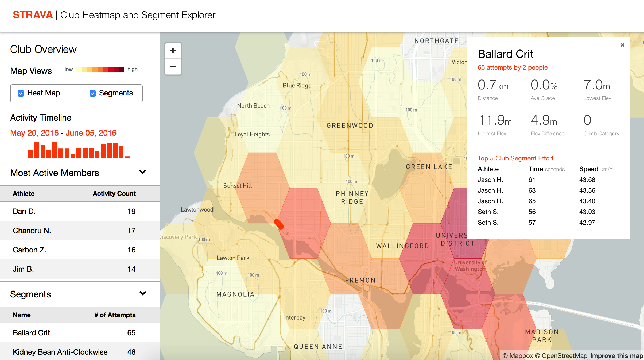Click Jason H. row with time 61
The image size is (644, 360).
click(548, 180)
